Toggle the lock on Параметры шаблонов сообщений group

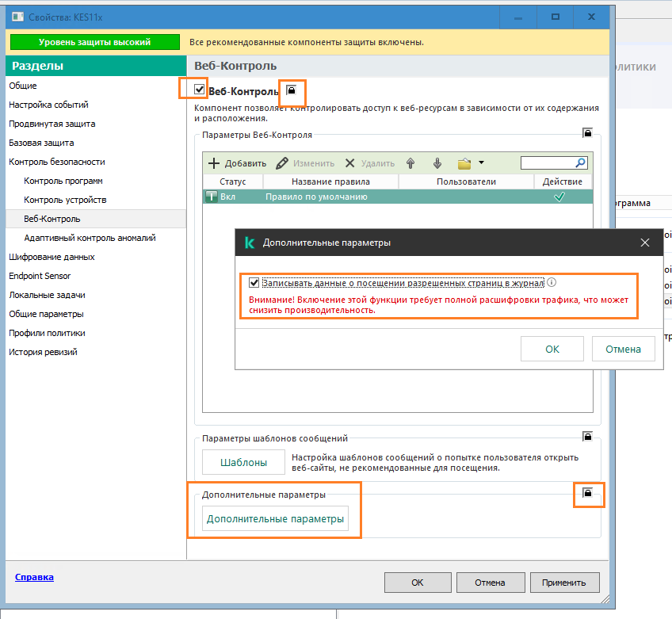[x=587, y=437]
